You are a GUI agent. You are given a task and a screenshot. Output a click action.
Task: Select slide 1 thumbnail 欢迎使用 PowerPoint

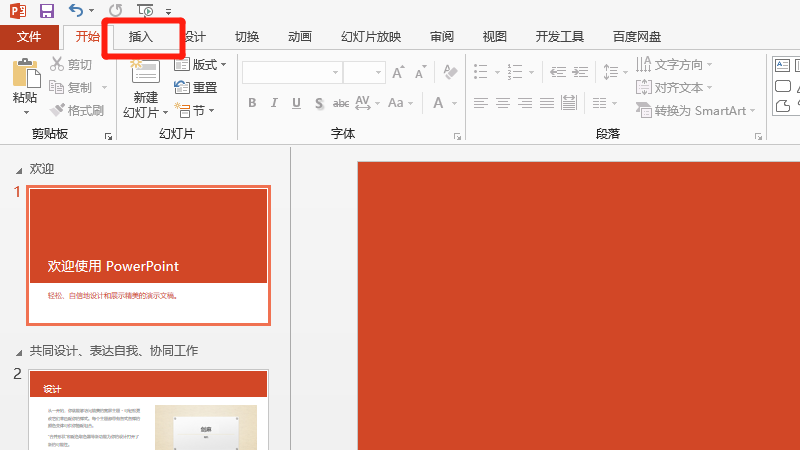click(148, 256)
